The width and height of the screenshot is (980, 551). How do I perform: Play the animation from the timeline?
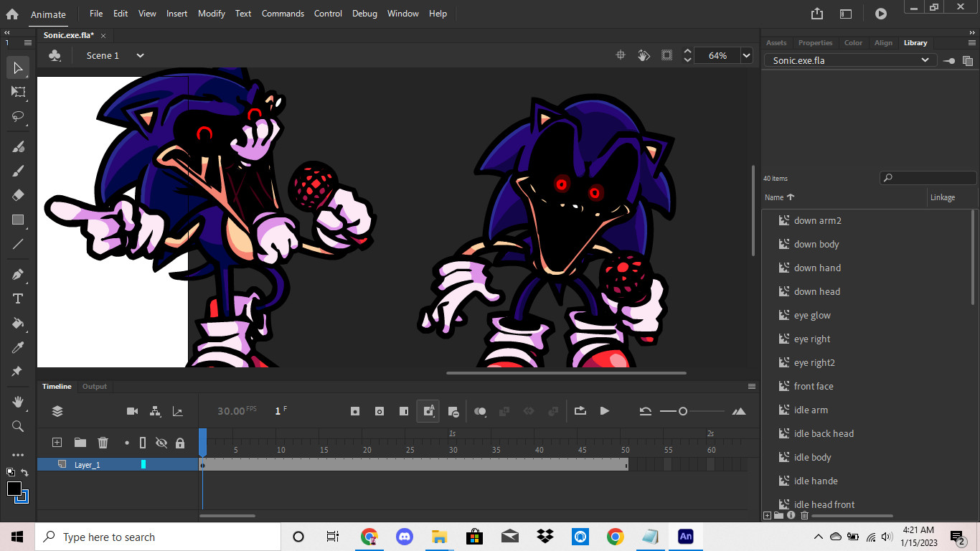point(605,410)
